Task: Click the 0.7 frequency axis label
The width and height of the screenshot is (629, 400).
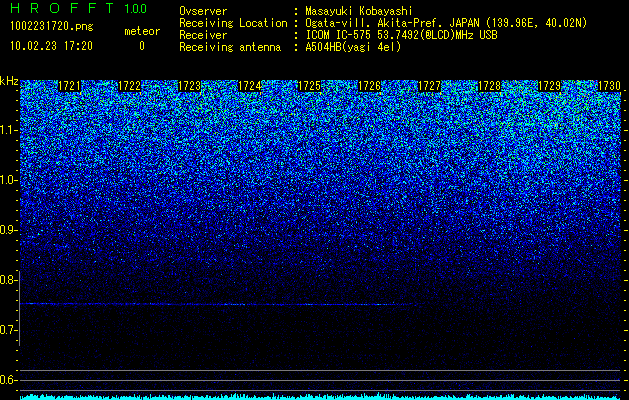Action: pos(8,330)
